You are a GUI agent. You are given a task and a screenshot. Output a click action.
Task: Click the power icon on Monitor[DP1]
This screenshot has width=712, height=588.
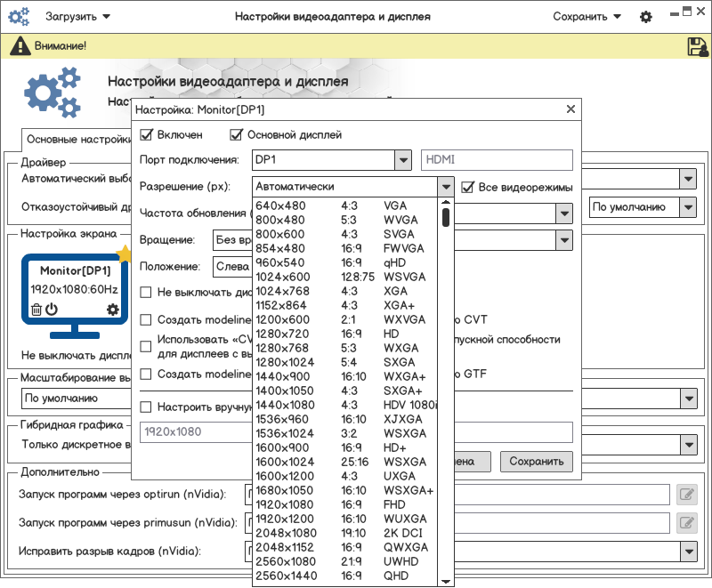click(52, 310)
